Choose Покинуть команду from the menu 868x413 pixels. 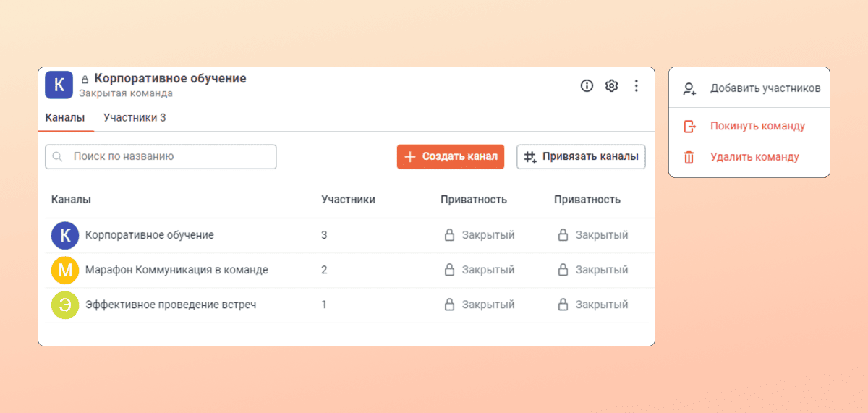[757, 126]
